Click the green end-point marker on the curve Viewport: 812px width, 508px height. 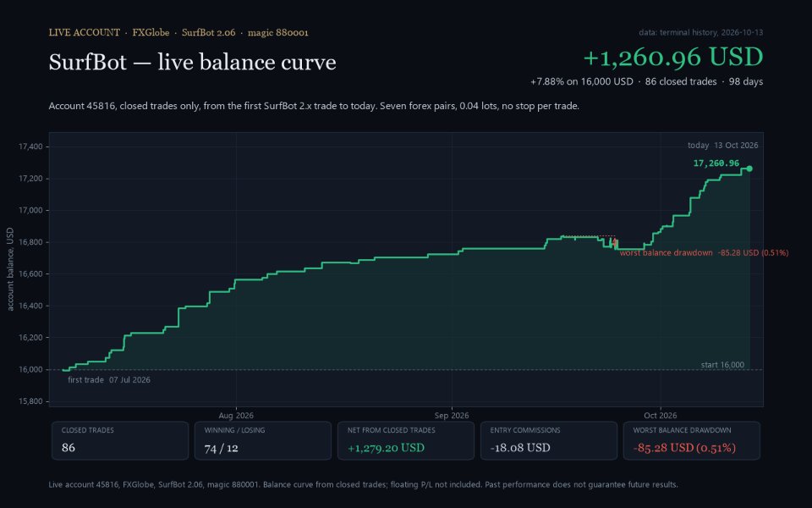pyautogui.click(x=749, y=168)
